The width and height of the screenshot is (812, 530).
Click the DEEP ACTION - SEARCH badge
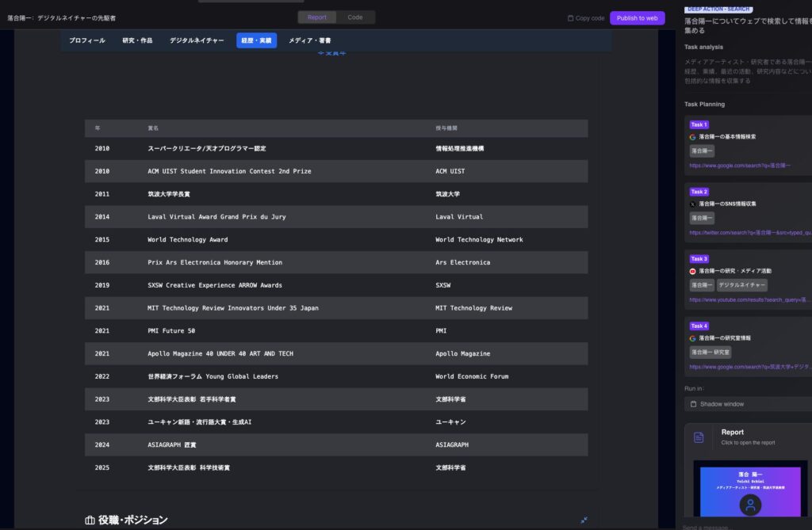(x=718, y=9)
